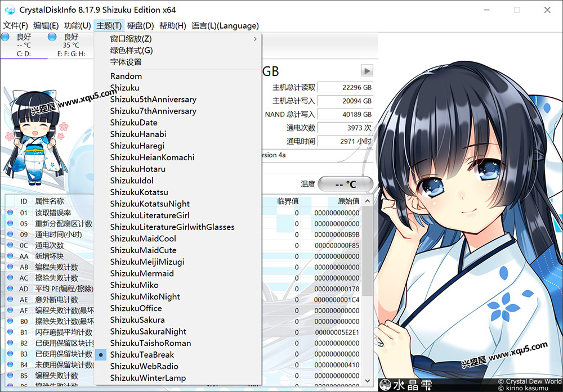
Task: Pick the Random theme option
Action: pos(178,76)
